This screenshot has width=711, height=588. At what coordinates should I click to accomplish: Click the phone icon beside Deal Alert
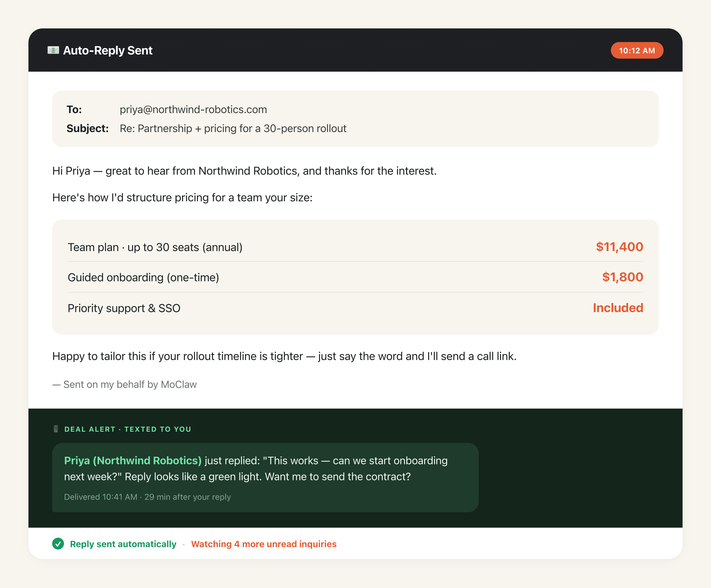pos(56,429)
